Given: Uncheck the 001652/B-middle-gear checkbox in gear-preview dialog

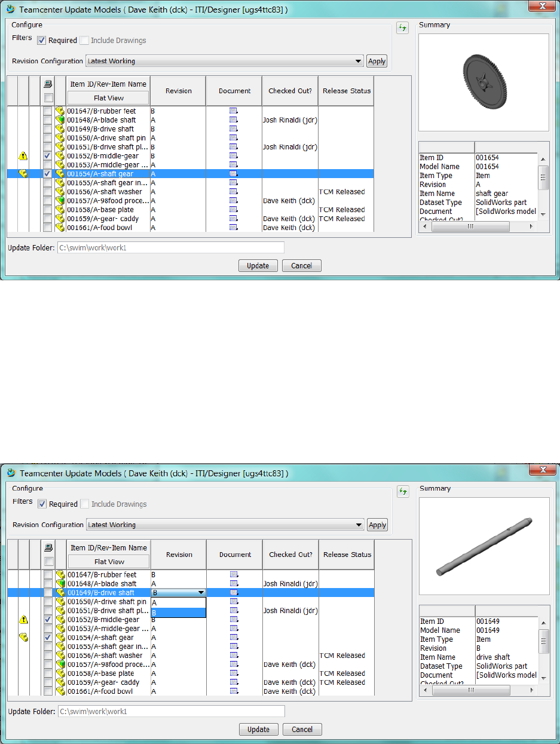Looking at the screenshot, I should [x=48, y=156].
